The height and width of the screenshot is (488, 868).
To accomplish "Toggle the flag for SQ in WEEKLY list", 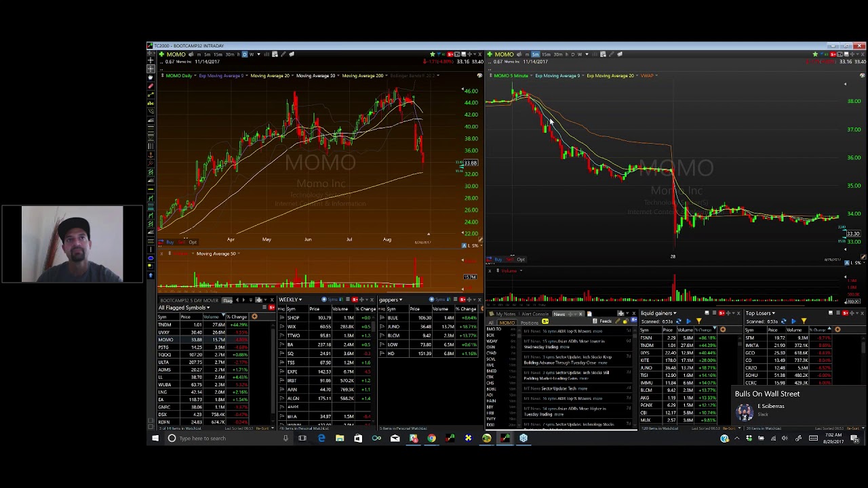I will (x=282, y=353).
